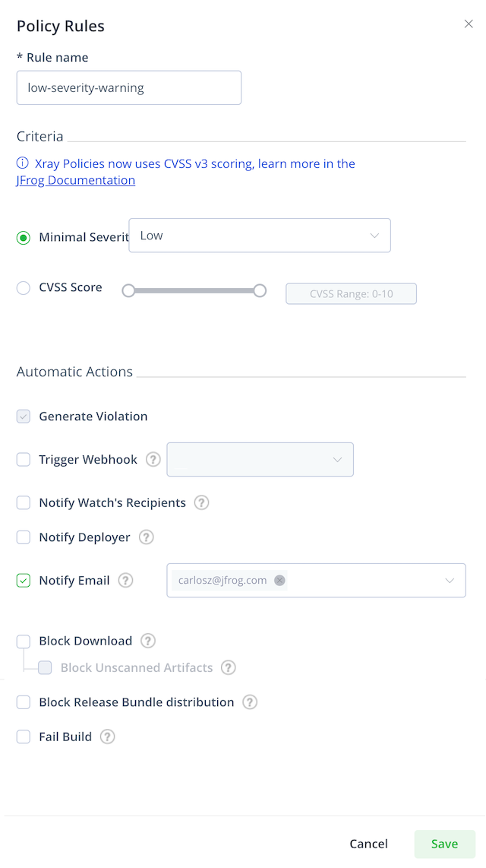Tick the Fail Build checkbox
The width and height of the screenshot is (486, 868).
24,737
